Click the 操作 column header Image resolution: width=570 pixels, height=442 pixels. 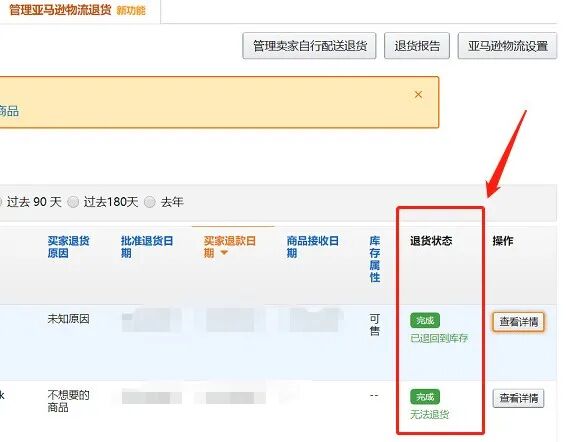click(503, 241)
